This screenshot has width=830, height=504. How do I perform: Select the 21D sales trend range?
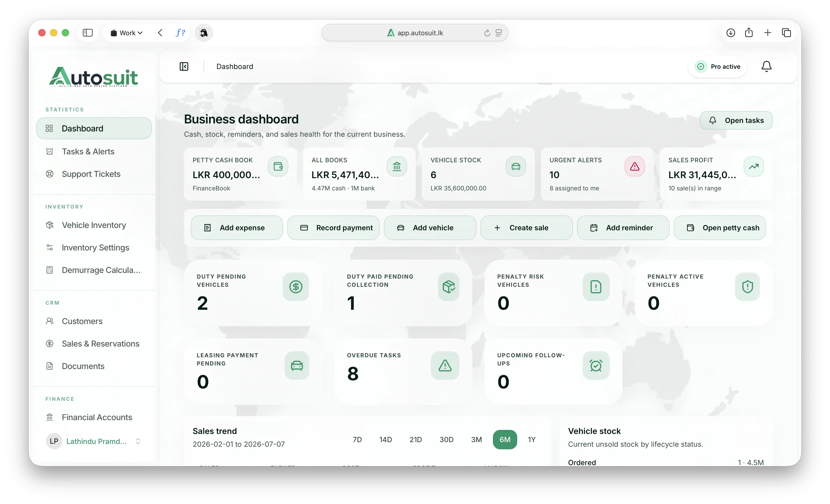point(415,439)
